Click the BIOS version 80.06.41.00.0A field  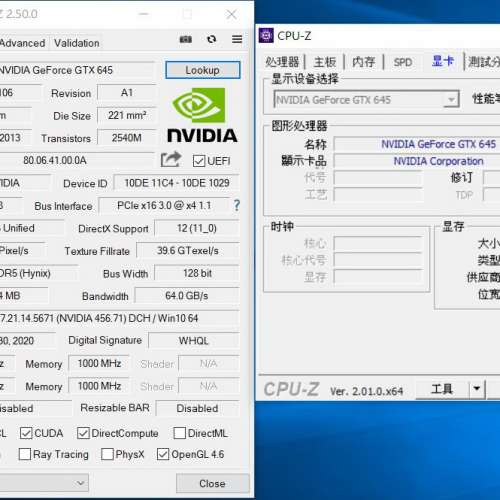[x=77, y=160]
